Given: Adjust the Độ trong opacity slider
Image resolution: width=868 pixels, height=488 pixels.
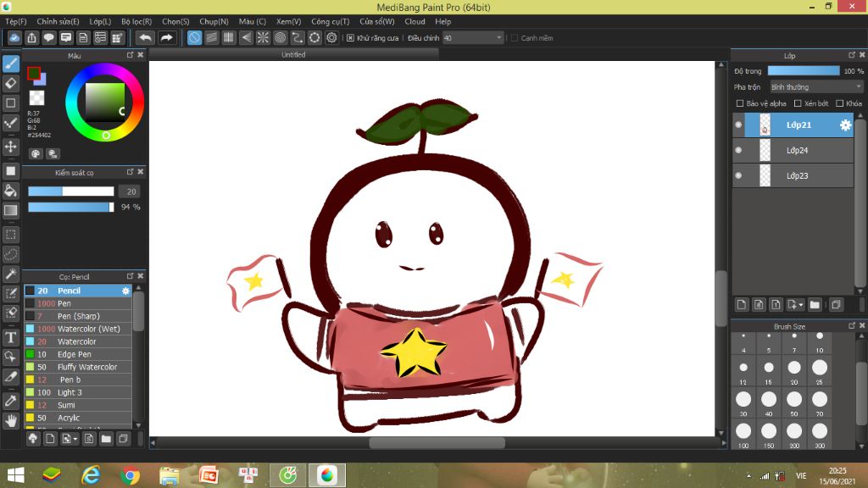Looking at the screenshot, I should coord(804,71).
